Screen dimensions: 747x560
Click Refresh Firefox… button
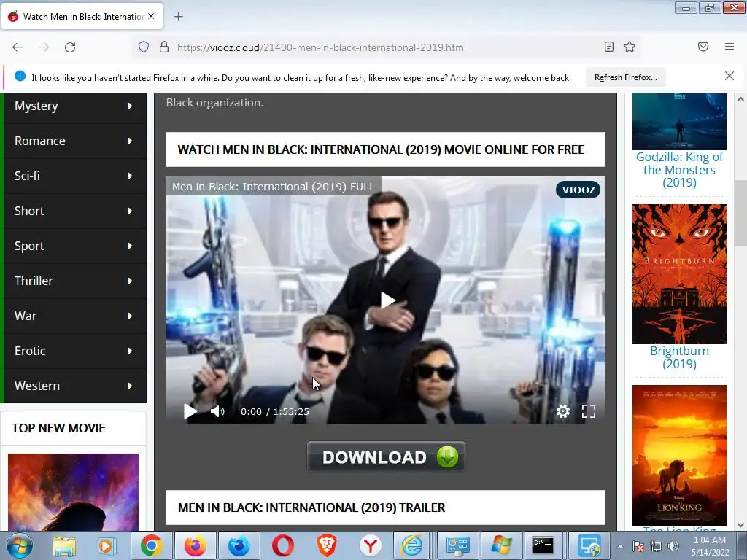(x=625, y=77)
